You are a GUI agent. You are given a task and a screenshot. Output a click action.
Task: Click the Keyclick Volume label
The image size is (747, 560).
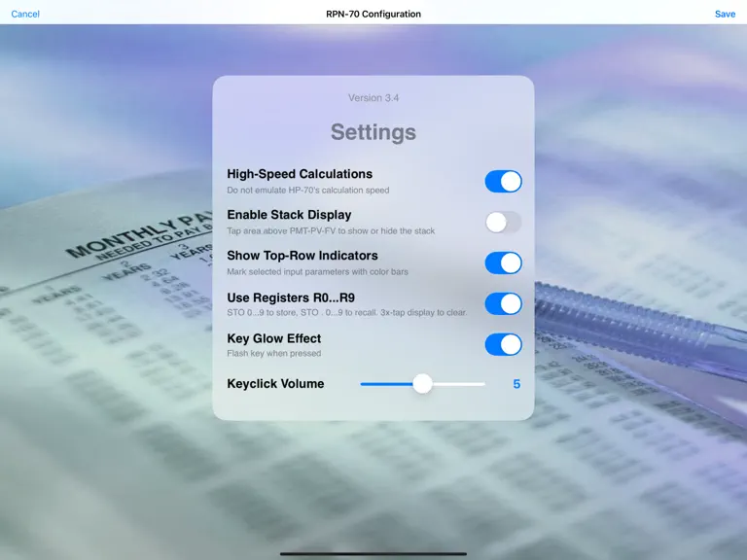point(275,383)
